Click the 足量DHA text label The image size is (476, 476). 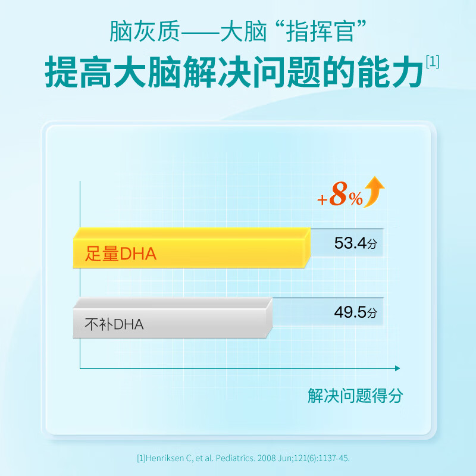[x=121, y=255]
